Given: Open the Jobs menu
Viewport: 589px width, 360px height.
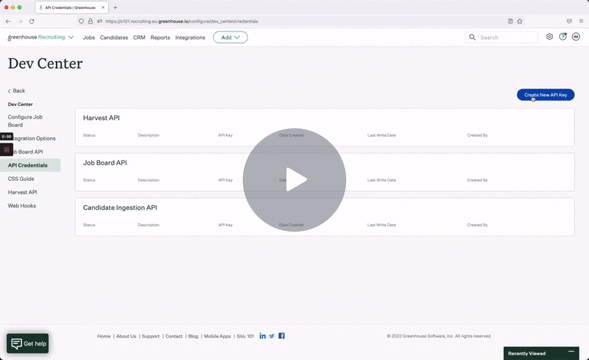Looking at the screenshot, I should click(x=89, y=38).
